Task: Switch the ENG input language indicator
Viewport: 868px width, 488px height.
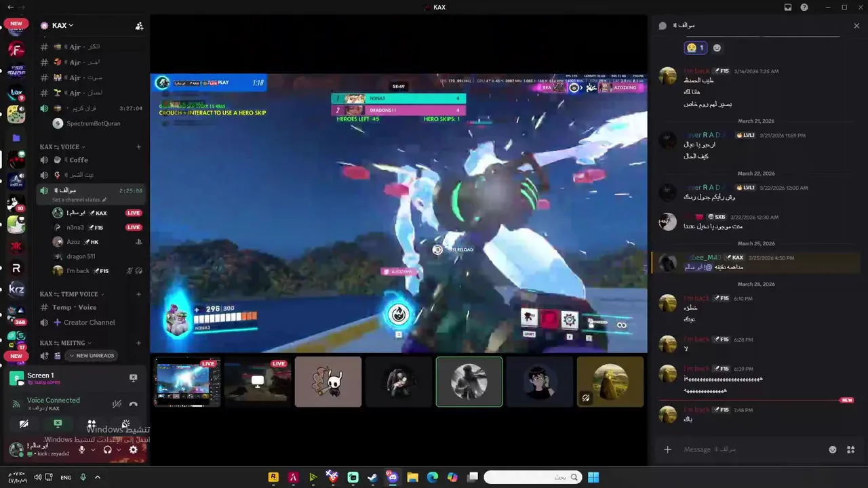Action: point(66,477)
